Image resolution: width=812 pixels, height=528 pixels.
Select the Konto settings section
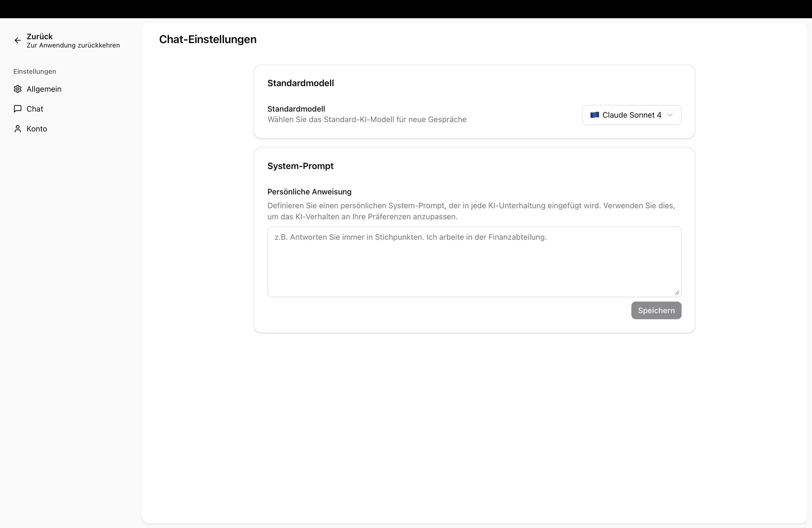tap(37, 129)
